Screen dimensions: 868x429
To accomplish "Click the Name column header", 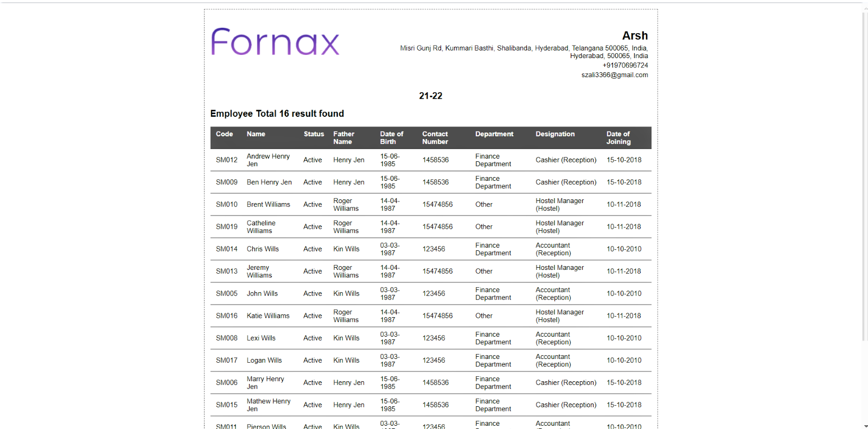I will click(x=256, y=134).
